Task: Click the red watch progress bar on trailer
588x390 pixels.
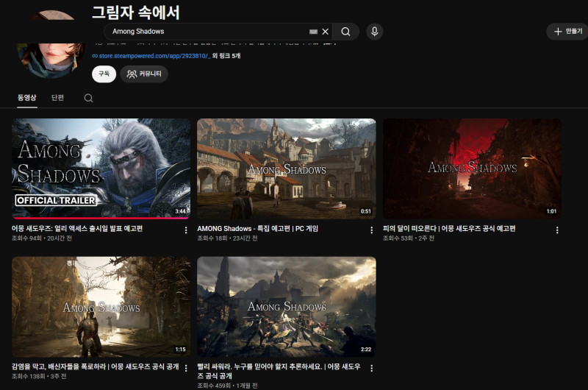Action: (x=101, y=218)
